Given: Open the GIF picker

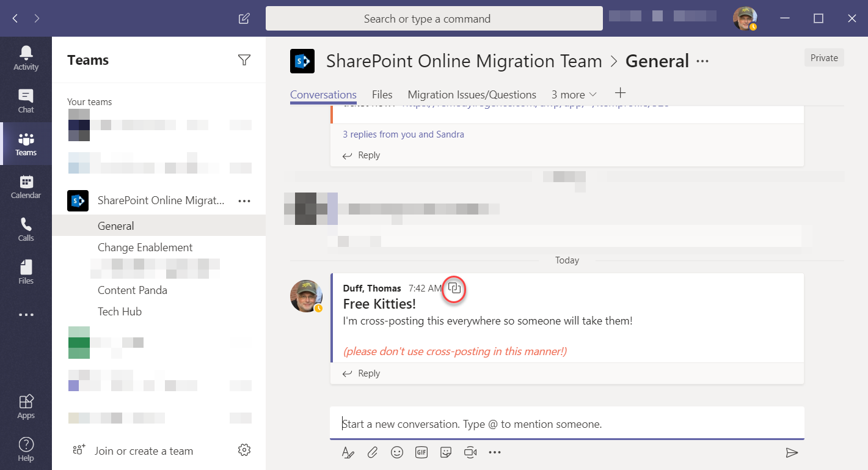Looking at the screenshot, I should click(x=421, y=452).
